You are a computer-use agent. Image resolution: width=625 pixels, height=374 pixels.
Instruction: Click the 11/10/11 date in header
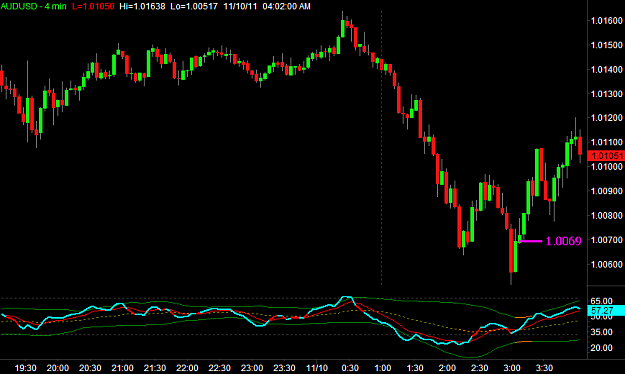pyautogui.click(x=240, y=6)
